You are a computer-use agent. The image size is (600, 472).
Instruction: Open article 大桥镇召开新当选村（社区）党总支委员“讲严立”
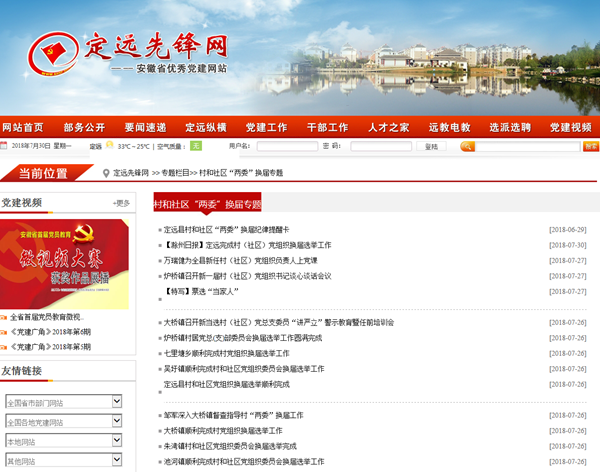click(x=279, y=322)
